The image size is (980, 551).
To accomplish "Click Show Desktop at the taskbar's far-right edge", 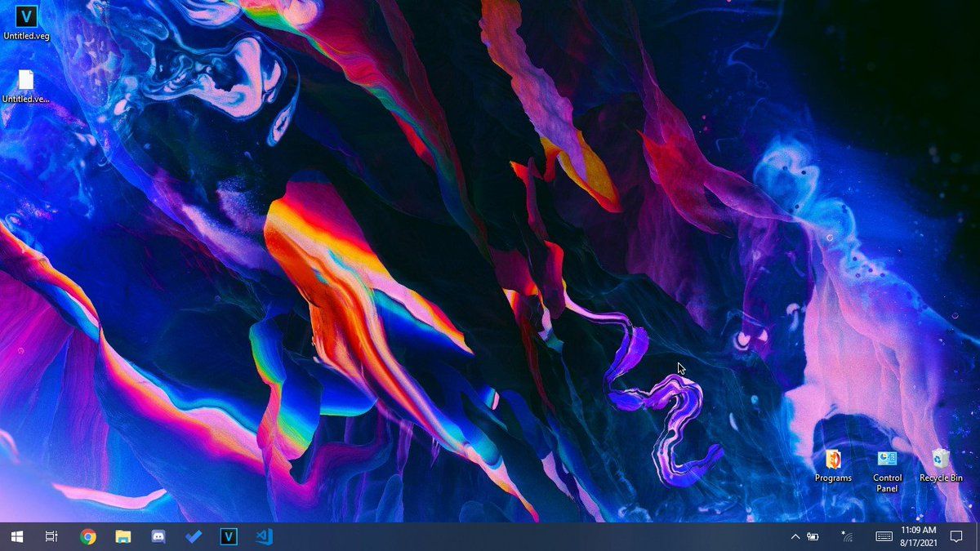I will point(978,536).
